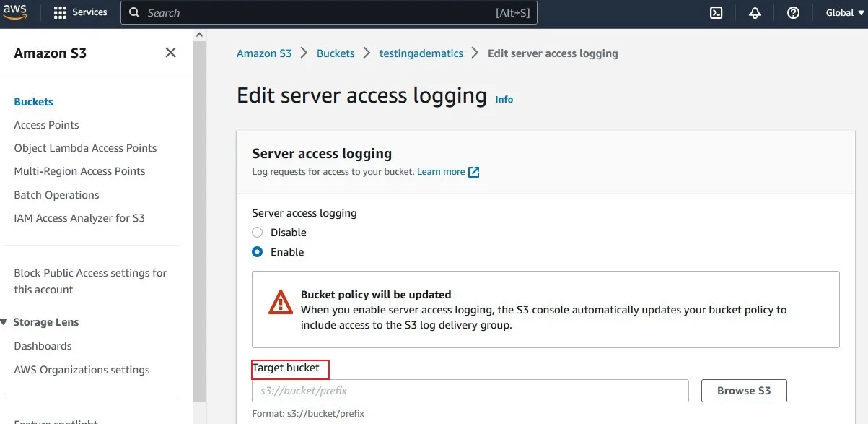Open Storage Lens Dashboards
868x424 pixels.
pos(43,346)
